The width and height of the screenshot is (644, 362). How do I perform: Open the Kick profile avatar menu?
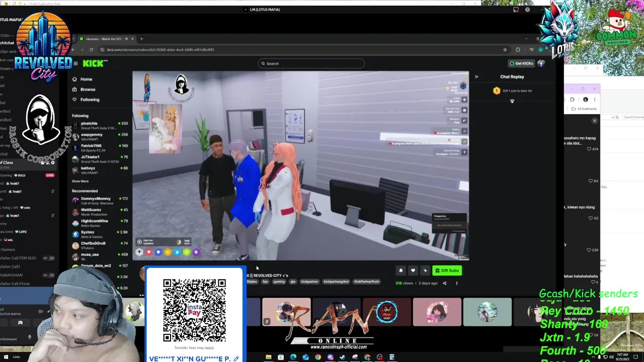[x=541, y=63]
